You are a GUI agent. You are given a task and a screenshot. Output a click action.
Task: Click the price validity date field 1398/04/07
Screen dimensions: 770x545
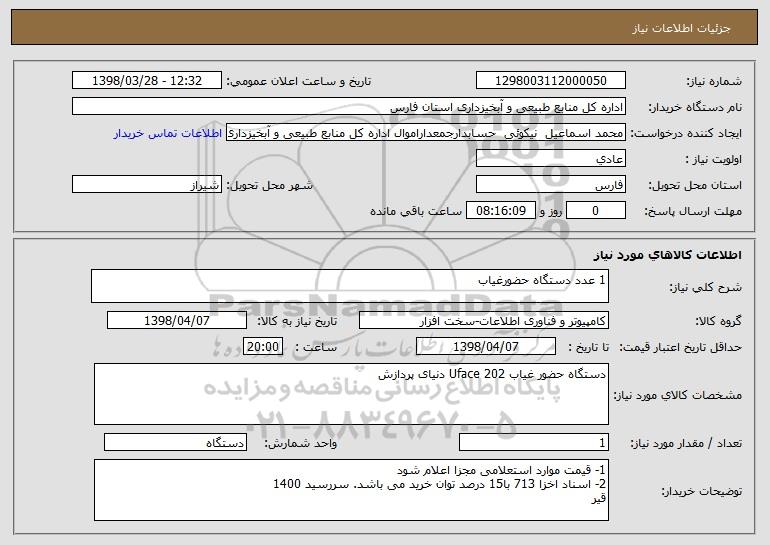tap(486, 347)
